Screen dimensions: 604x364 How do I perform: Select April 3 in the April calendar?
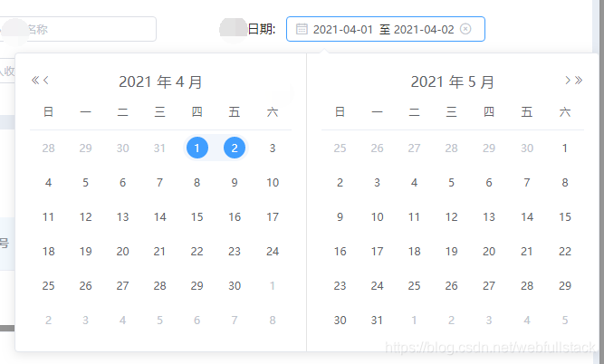[x=273, y=148]
